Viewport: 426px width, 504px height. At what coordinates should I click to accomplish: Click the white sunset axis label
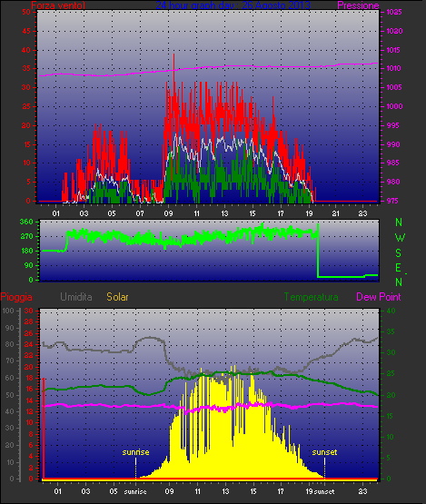(x=324, y=491)
